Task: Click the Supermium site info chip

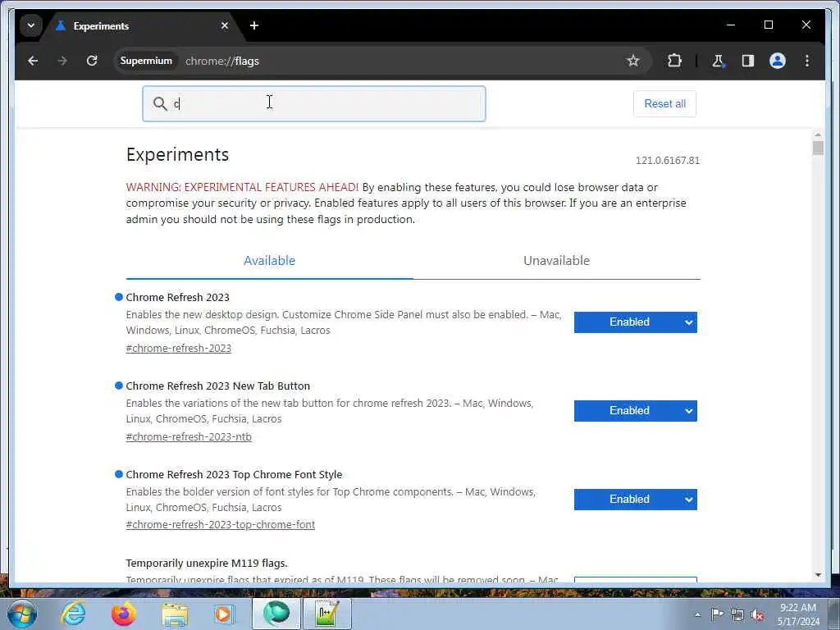Action: click(x=146, y=61)
